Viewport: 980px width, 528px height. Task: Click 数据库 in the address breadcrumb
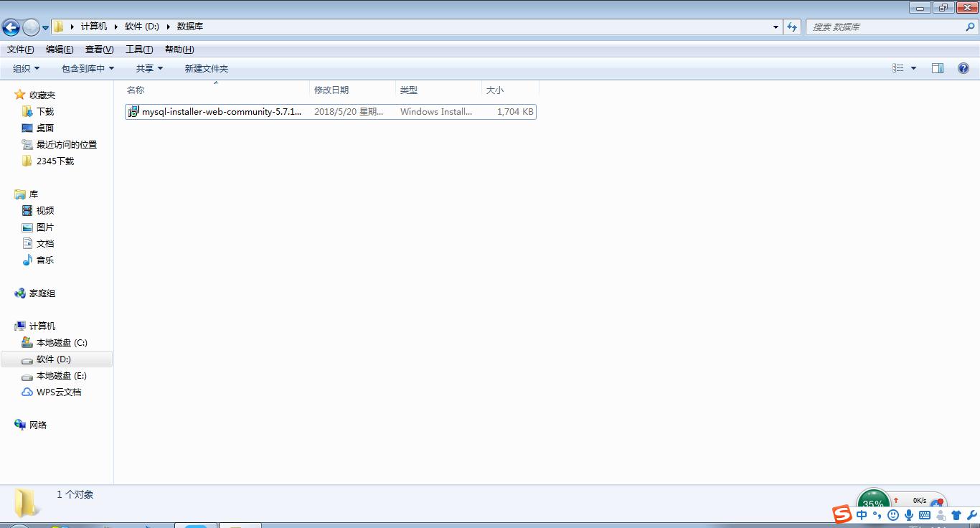tap(190, 27)
